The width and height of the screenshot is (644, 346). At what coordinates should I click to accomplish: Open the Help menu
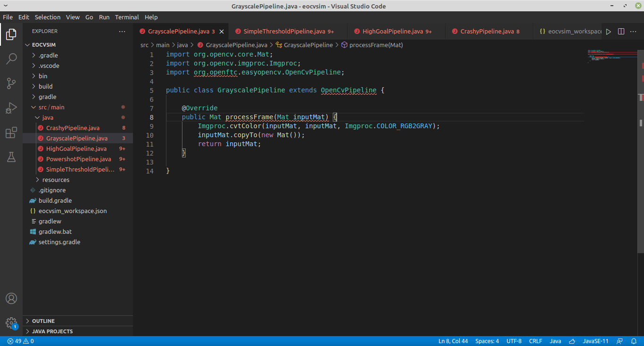coord(151,17)
